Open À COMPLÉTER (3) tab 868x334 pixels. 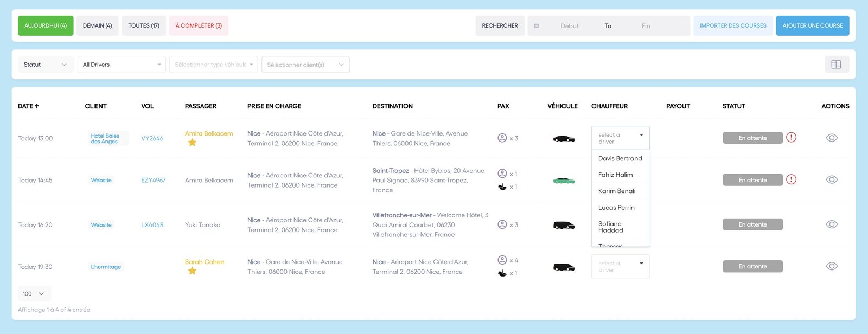(x=199, y=26)
